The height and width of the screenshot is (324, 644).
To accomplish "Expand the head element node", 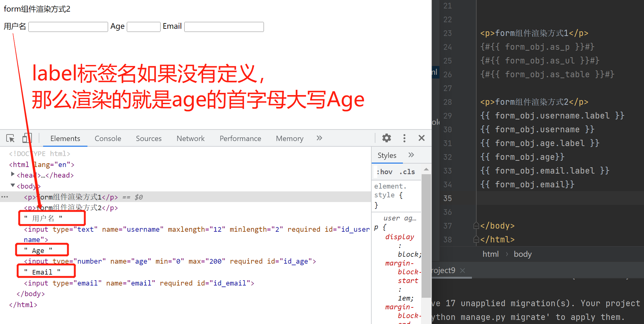I will (13, 174).
